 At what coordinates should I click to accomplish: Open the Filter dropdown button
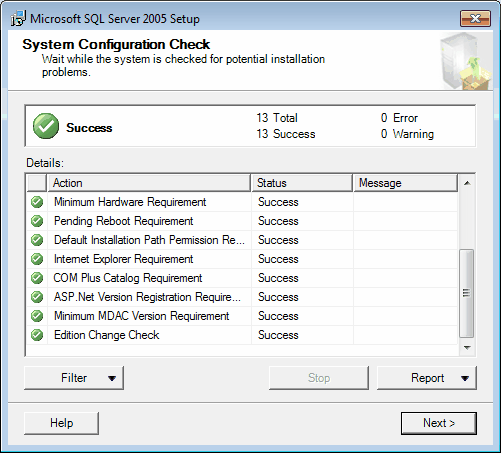[x=74, y=378]
